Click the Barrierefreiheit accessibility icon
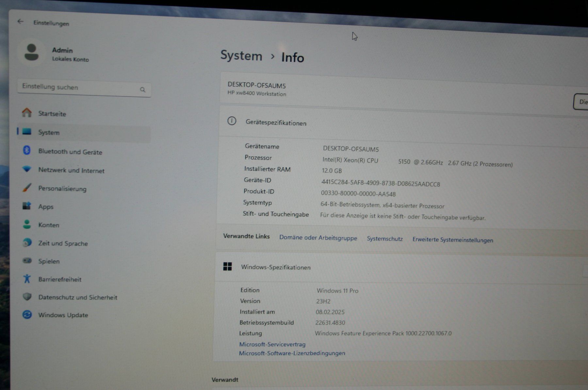The height and width of the screenshot is (390, 588). [27, 278]
